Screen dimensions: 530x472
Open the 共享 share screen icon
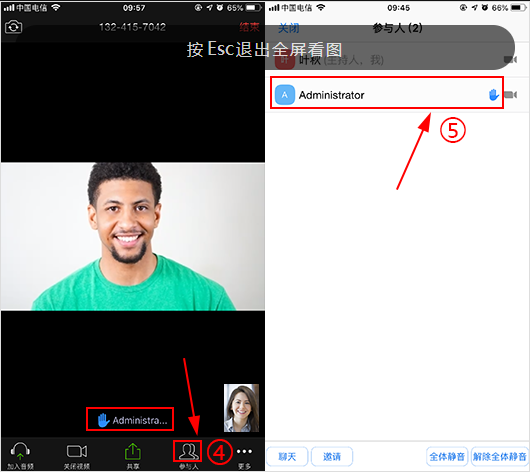[x=133, y=455]
